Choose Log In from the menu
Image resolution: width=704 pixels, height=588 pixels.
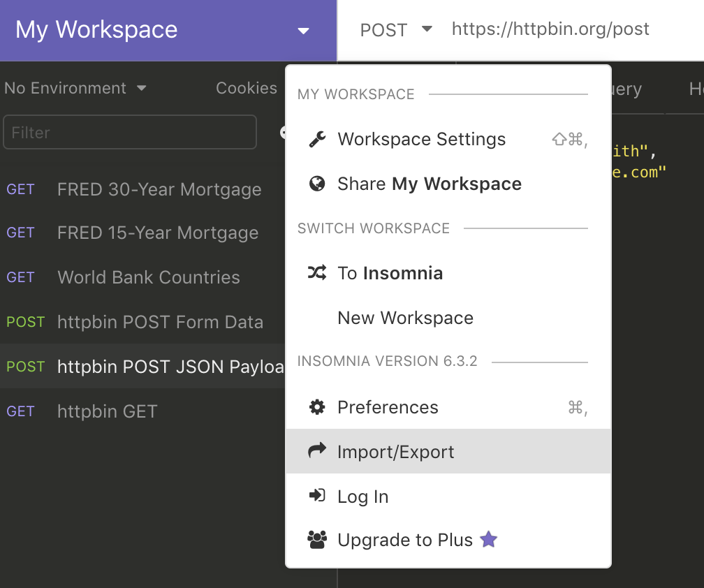[x=448, y=496]
